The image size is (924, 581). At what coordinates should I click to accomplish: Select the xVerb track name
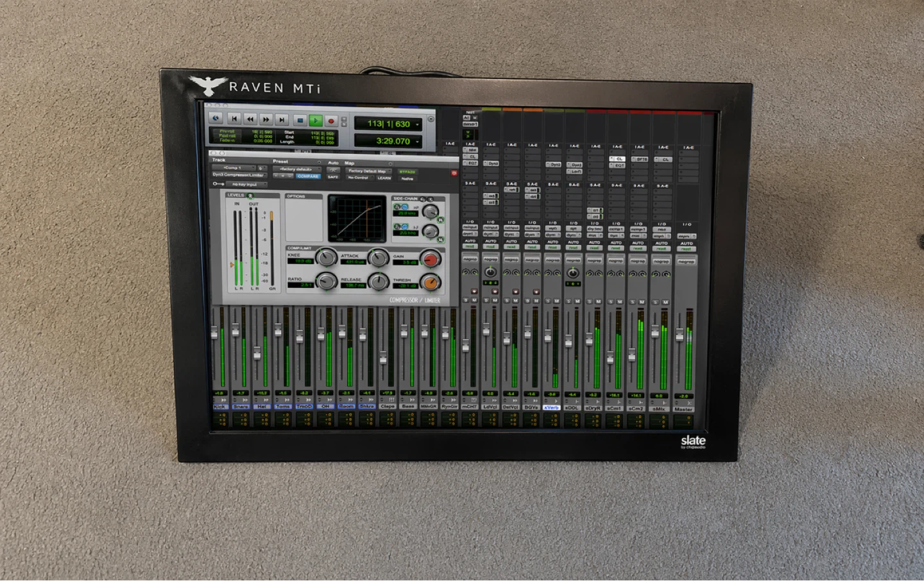coord(551,407)
